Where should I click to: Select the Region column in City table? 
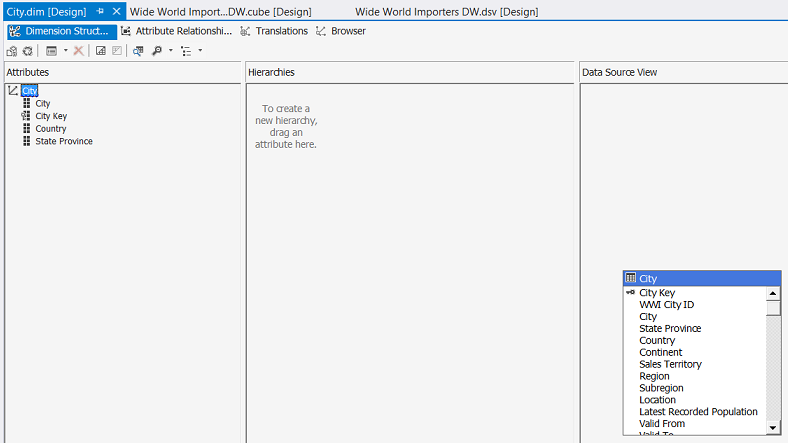pyautogui.click(x=654, y=376)
